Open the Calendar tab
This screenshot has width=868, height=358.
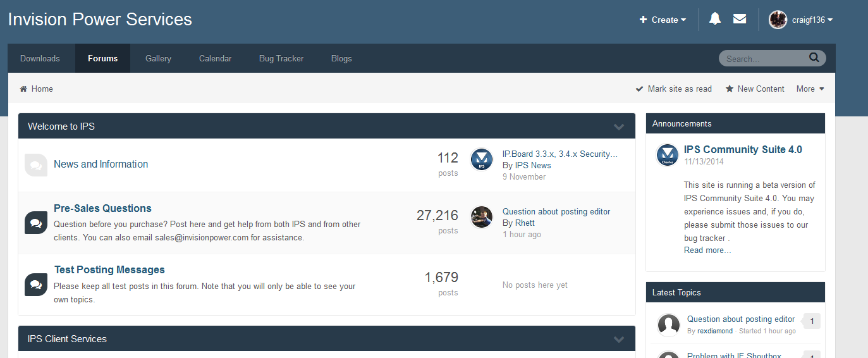[215, 58]
